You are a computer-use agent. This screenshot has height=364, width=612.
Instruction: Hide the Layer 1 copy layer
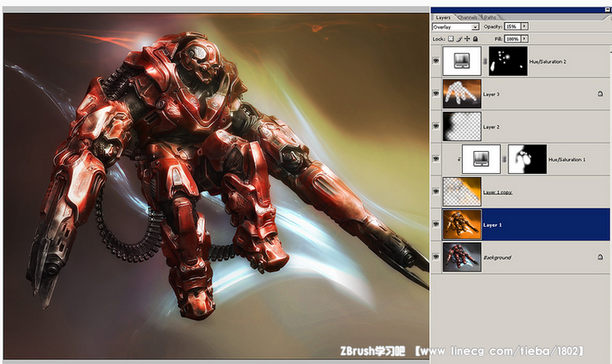pos(436,191)
